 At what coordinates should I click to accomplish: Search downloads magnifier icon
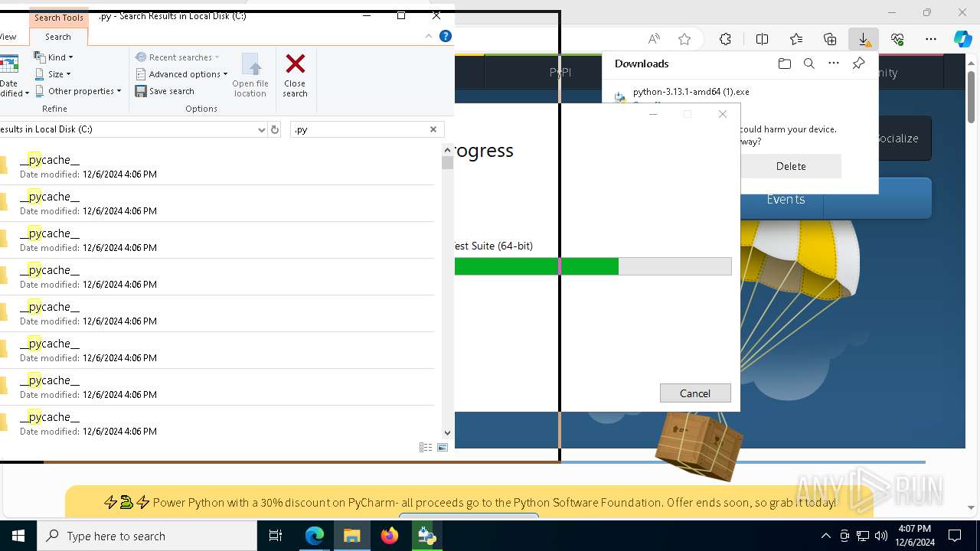pyautogui.click(x=809, y=64)
